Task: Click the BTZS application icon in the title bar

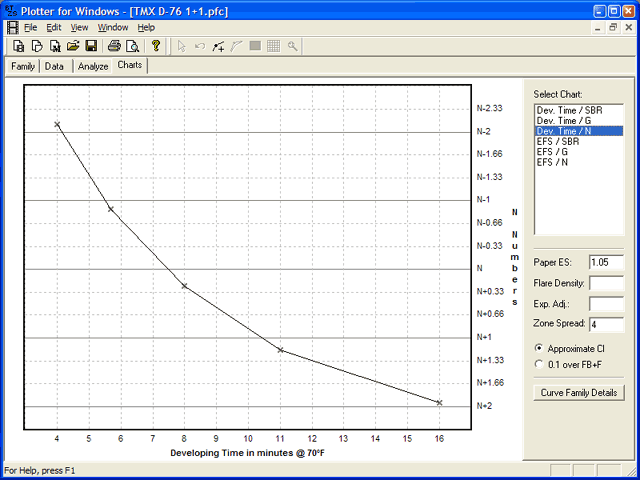Action: [10, 11]
